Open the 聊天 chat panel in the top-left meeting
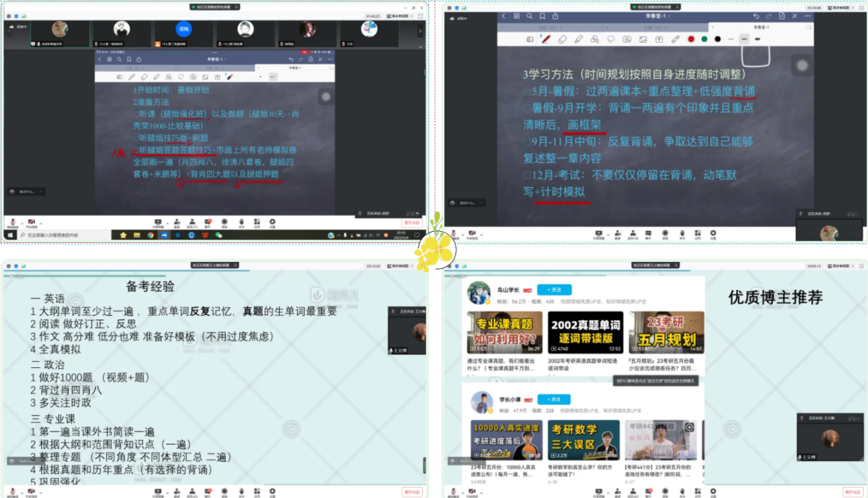Screen dimensions: 868x498 209,222
